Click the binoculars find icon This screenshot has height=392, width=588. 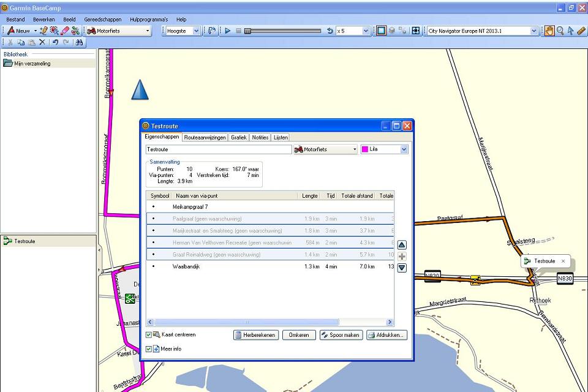click(x=79, y=42)
